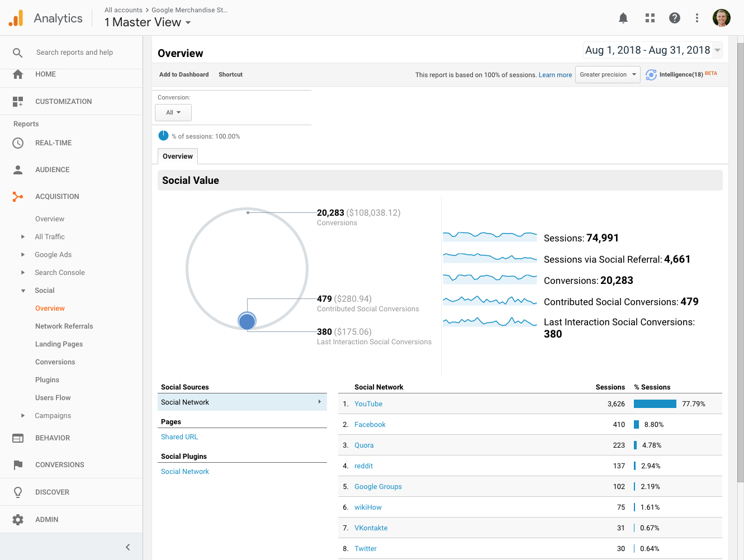
Task: Click the Contributed Social Conversions sparkline
Action: 490,301
